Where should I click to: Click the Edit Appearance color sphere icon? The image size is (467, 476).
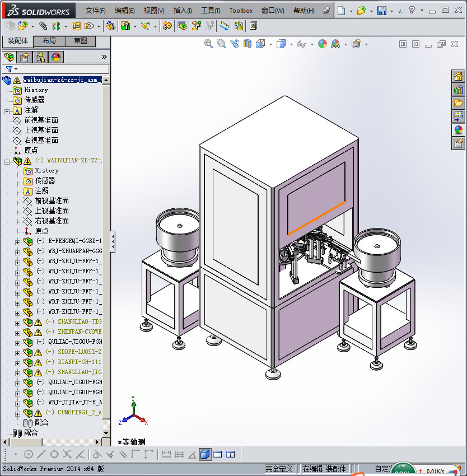pos(322,44)
